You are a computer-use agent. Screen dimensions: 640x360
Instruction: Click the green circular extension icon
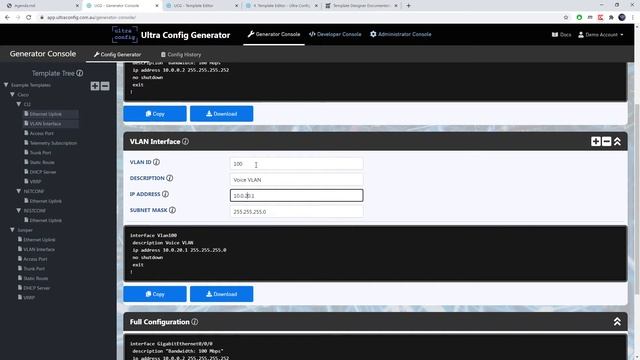point(579,18)
